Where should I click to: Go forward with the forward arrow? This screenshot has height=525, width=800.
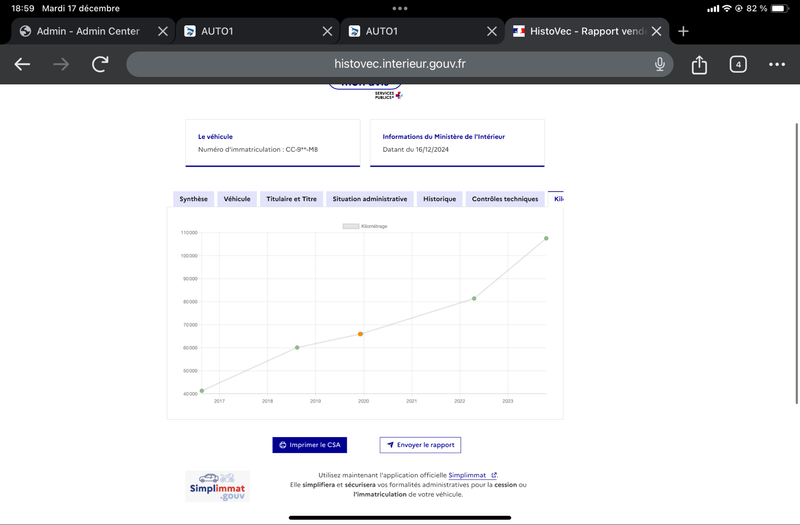(61, 64)
